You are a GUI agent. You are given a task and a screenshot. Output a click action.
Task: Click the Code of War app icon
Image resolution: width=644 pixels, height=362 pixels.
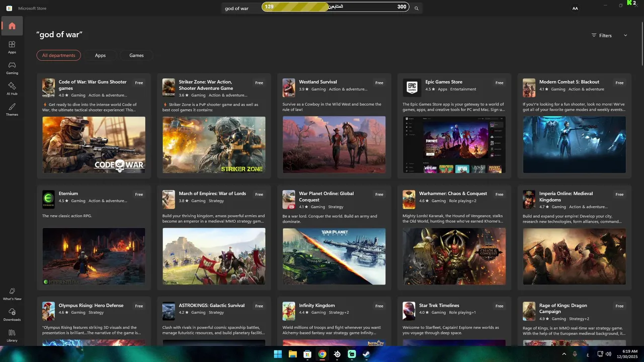[x=48, y=87]
